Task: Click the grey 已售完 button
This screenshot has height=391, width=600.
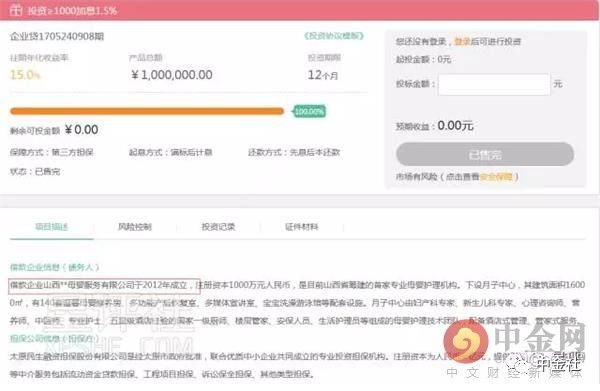Action: [485, 154]
